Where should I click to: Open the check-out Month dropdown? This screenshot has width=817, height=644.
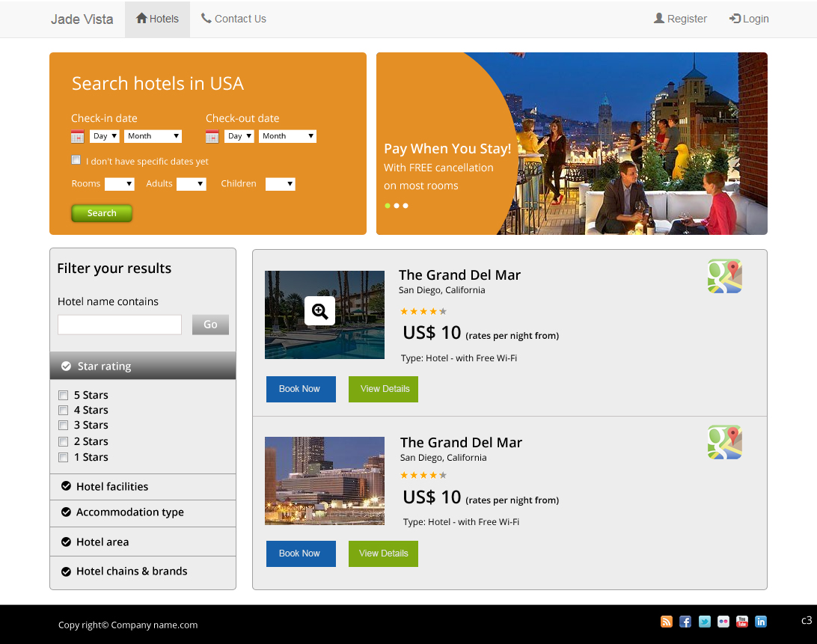coord(287,136)
